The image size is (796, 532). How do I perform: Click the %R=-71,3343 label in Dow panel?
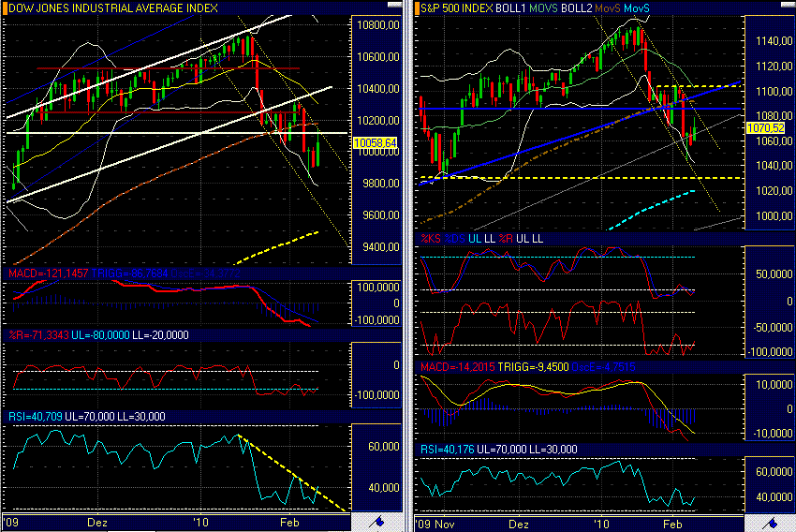[38, 335]
